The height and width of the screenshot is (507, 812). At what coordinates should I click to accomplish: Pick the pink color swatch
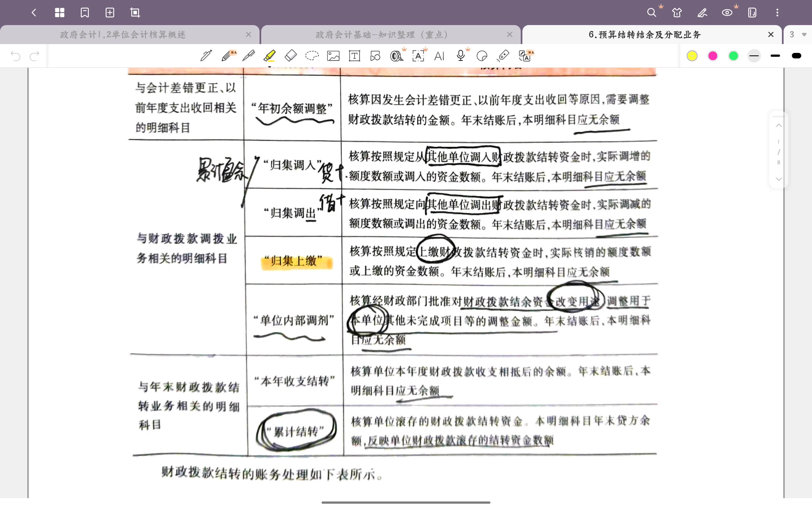pyautogui.click(x=713, y=56)
